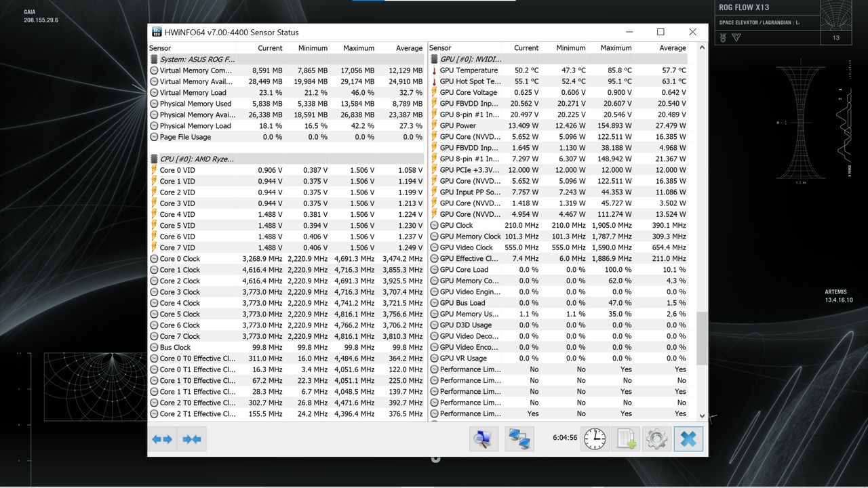Select the GPU Memory Clock row

click(559, 237)
